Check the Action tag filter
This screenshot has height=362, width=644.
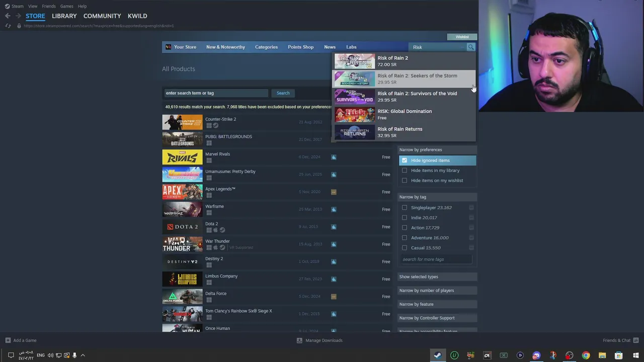405,228
